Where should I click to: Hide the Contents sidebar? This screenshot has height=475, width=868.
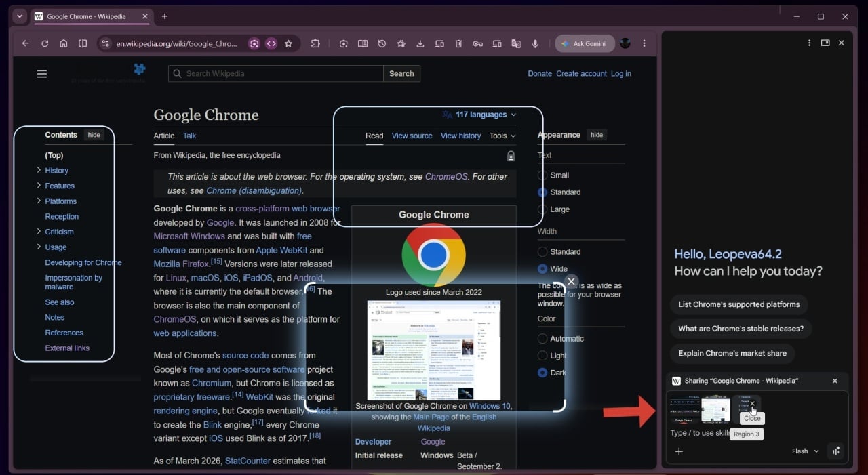click(x=94, y=135)
